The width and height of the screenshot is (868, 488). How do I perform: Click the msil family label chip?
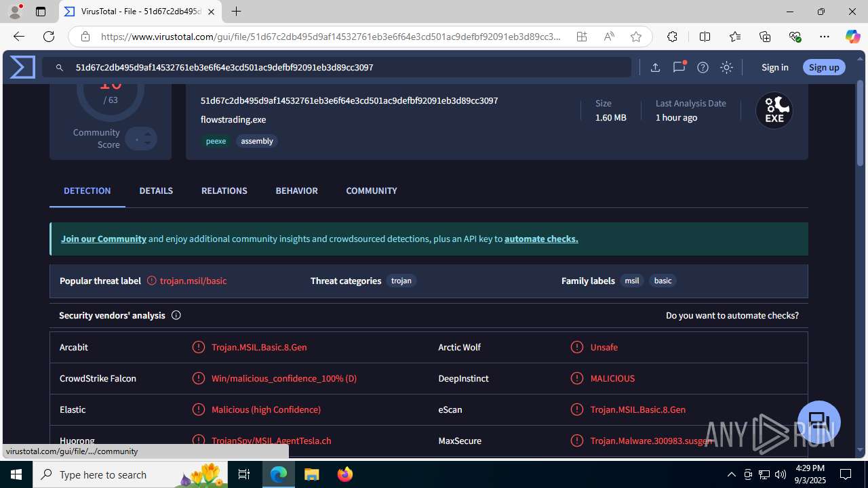(632, 281)
